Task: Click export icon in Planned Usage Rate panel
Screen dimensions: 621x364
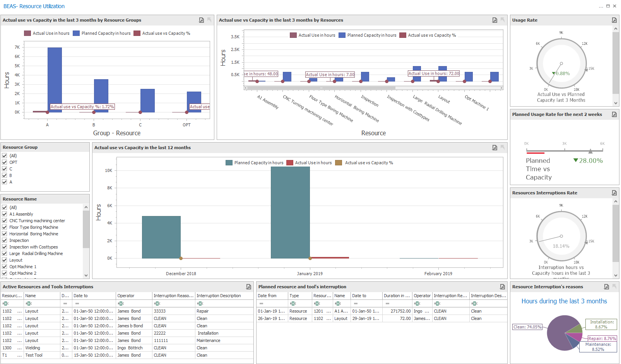Action: pyautogui.click(x=614, y=114)
